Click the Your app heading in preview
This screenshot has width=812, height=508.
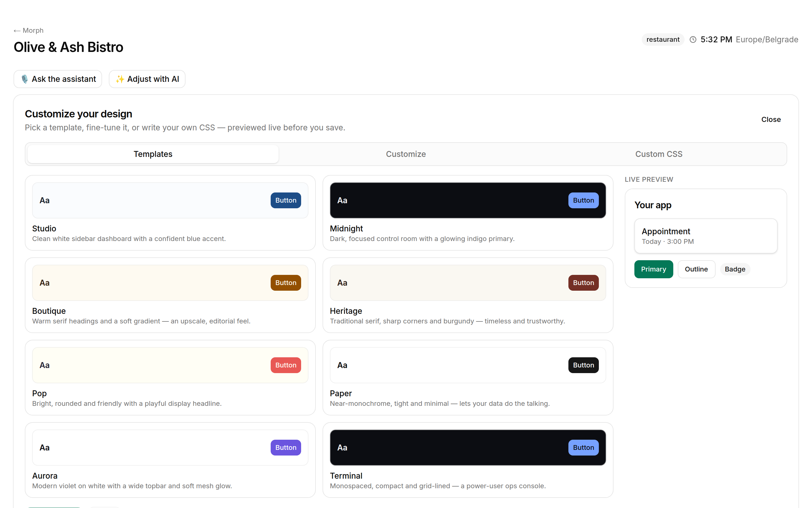[653, 205]
